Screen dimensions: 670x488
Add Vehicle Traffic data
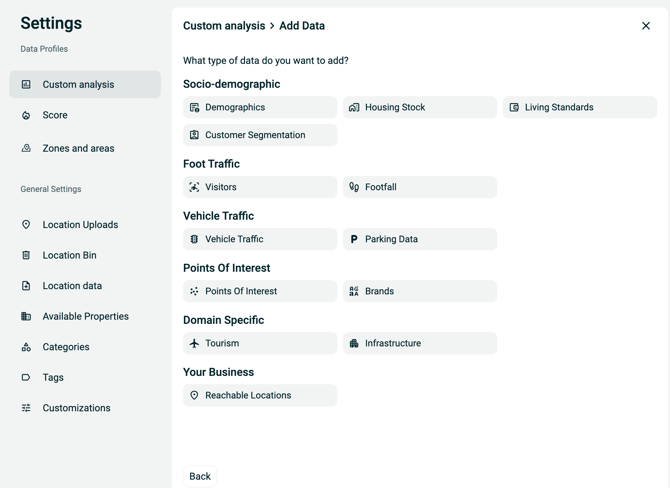(x=260, y=239)
